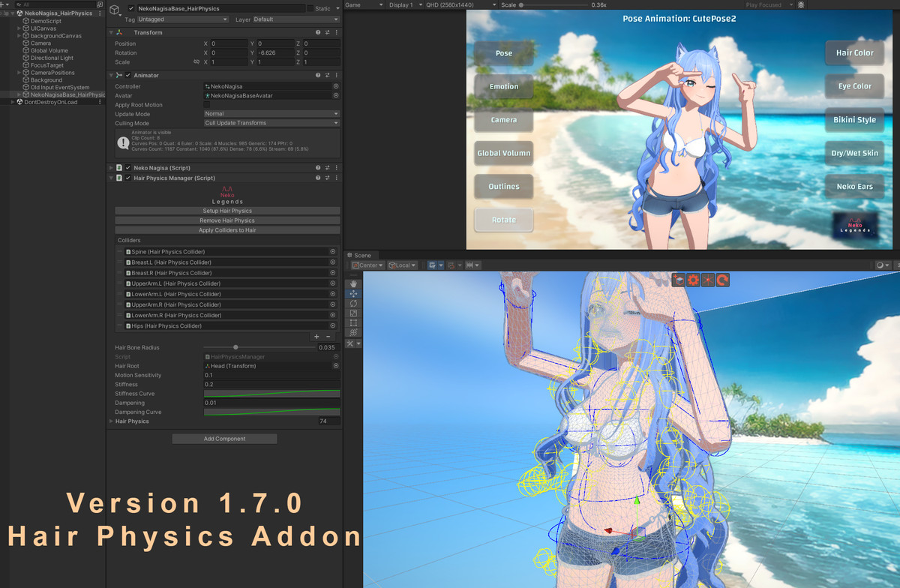Select Old Input EventSystem in hierarchy
The height and width of the screenshot is (588, 900).
tap(60, 88)
